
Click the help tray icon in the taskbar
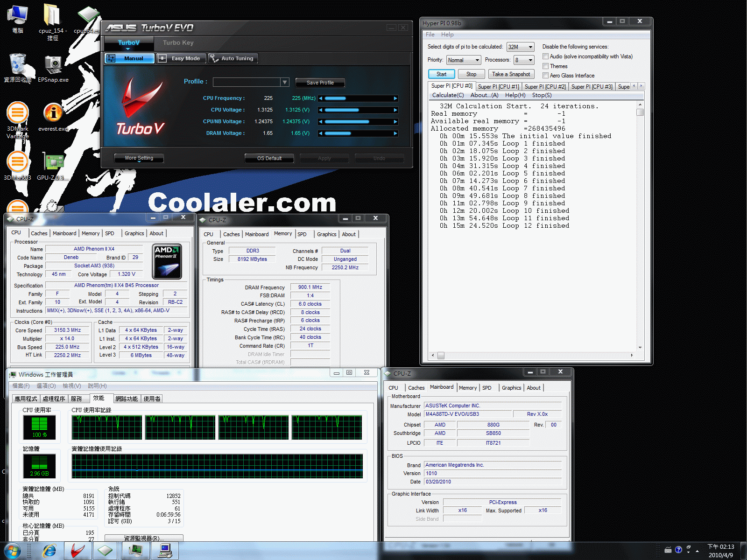pyautogui.click(x=678, y=550)
